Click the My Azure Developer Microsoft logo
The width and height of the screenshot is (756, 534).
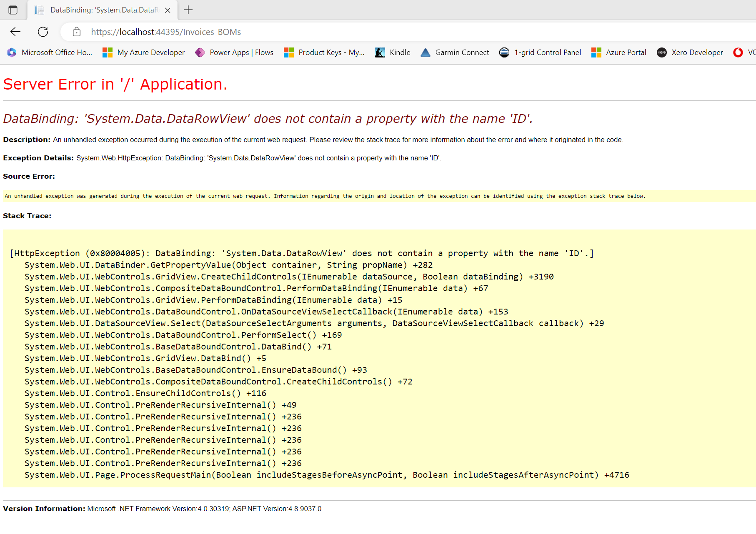pyautogui.click(x=108, y=52)
